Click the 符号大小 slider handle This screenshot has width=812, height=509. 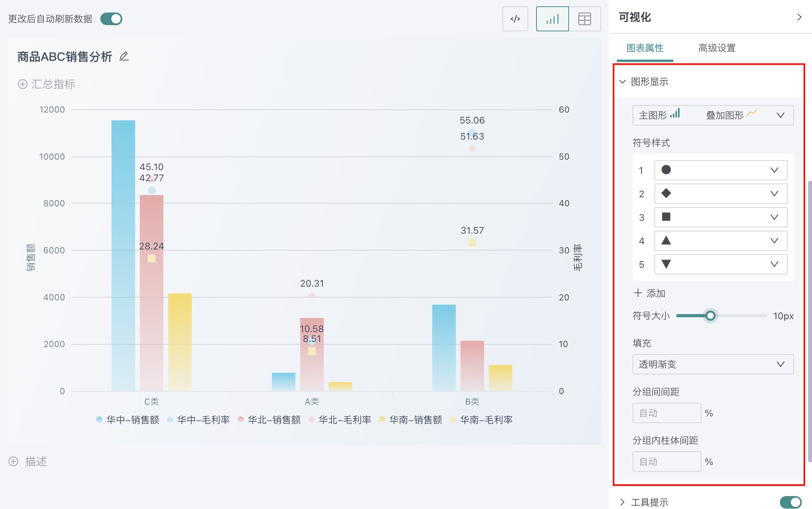click(710, 316)
